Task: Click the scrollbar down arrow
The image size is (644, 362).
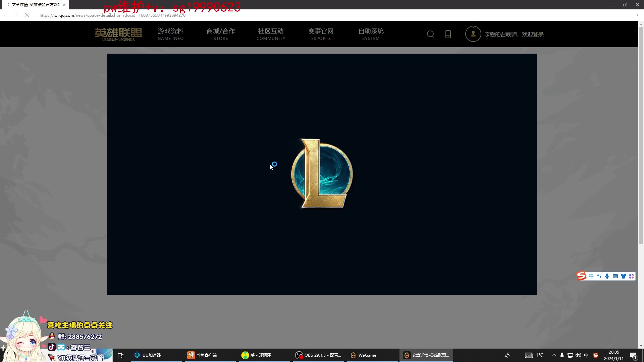Action: pos(641,346)
